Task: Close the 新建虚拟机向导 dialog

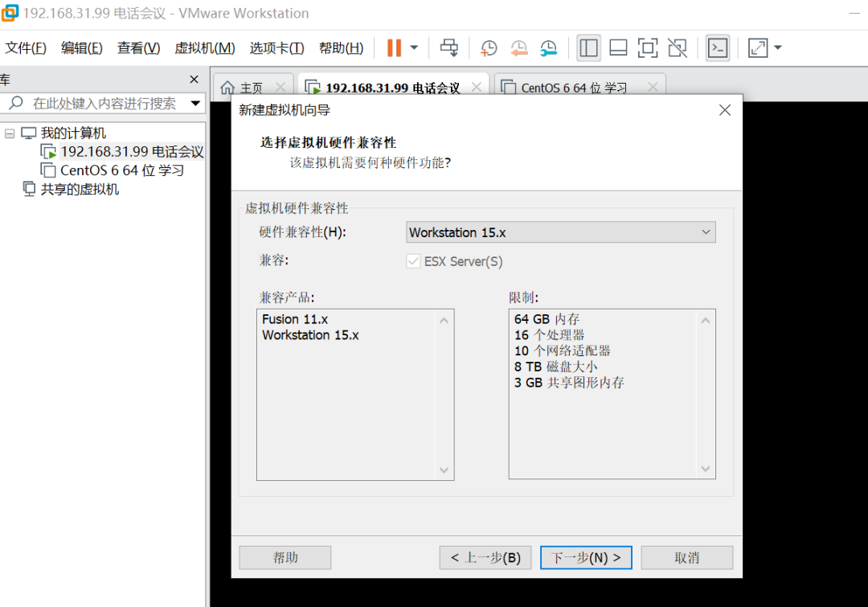Action: pos(725,110)
